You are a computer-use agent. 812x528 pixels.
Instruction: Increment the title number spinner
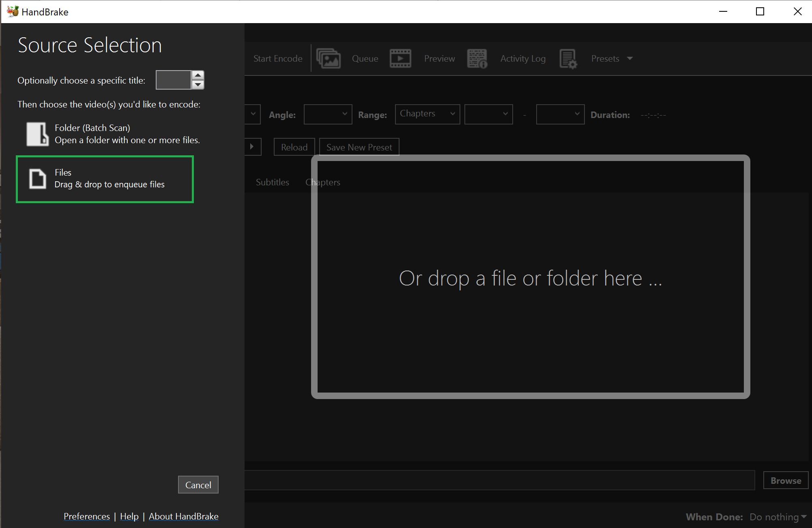[x=198, y=75]
